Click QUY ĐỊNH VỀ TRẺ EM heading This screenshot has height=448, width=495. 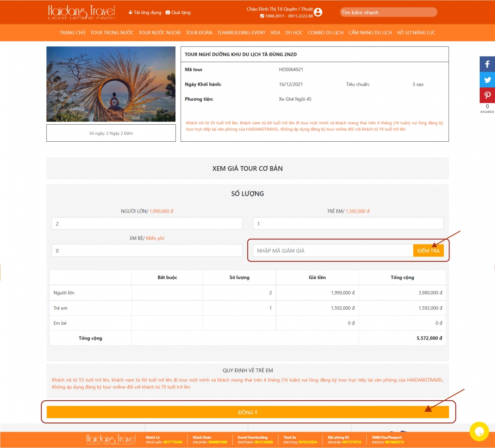[x=248, y=371]
